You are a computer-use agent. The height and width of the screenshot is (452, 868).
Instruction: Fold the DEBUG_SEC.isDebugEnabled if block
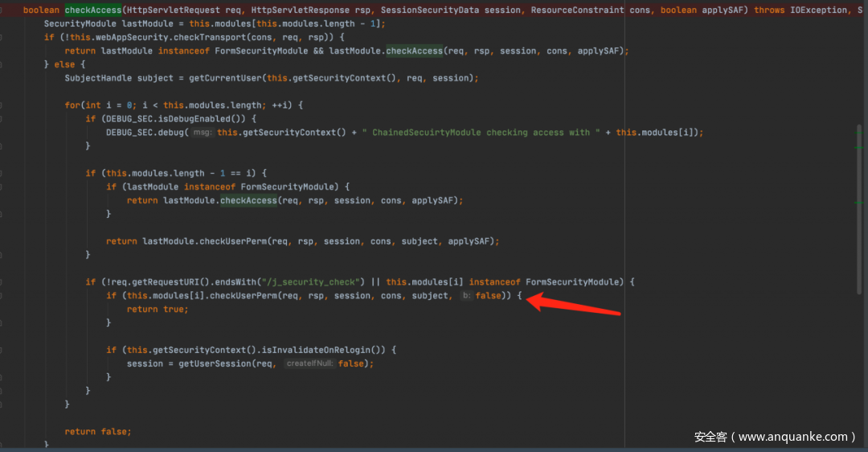3,119
